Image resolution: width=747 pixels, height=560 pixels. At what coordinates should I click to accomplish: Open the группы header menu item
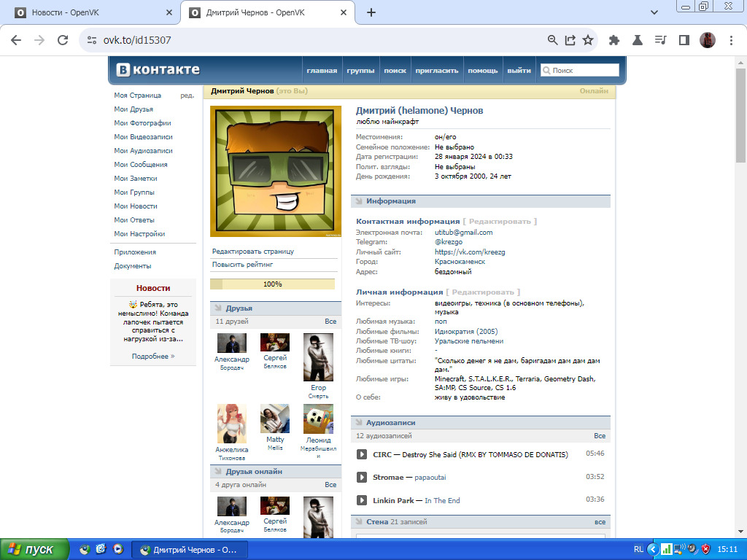(360, 71)
